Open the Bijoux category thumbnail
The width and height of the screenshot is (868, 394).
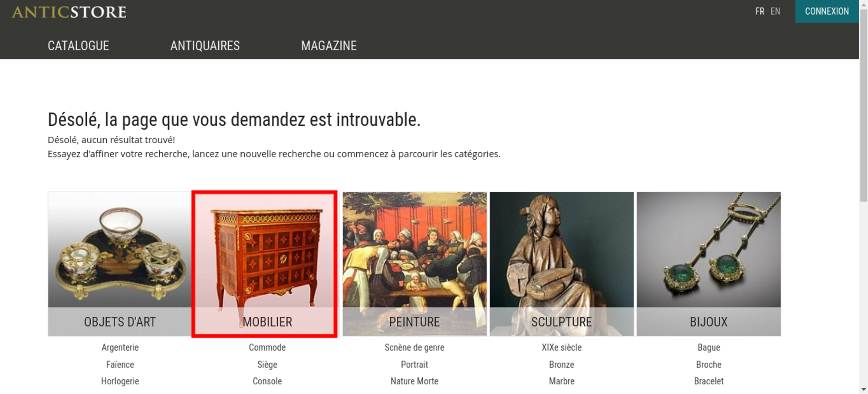(709, 264)
